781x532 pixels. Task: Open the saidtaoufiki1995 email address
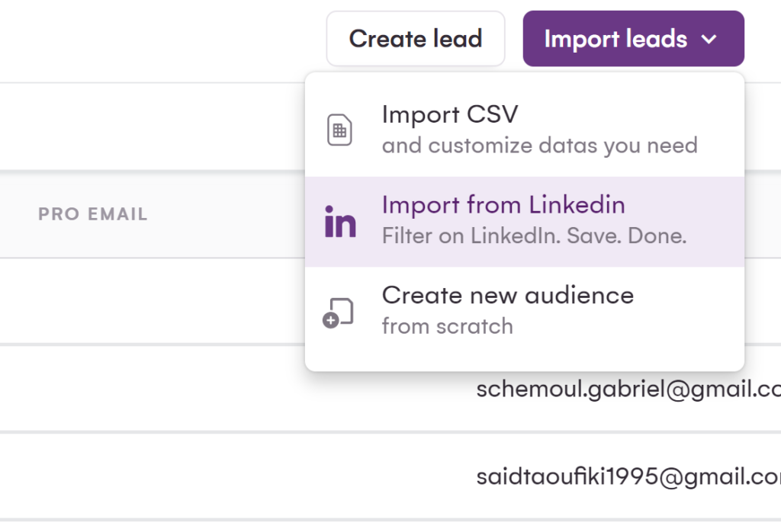[x=627, y=477]
